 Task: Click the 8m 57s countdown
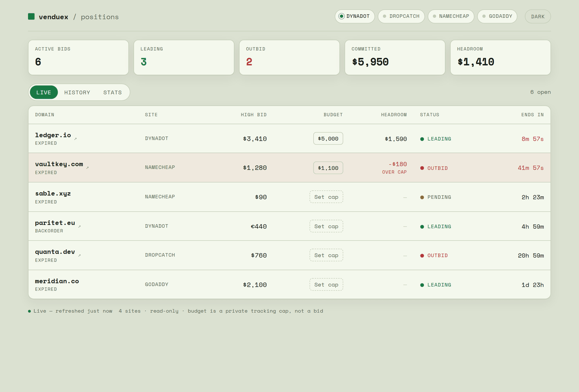[533, 139]
